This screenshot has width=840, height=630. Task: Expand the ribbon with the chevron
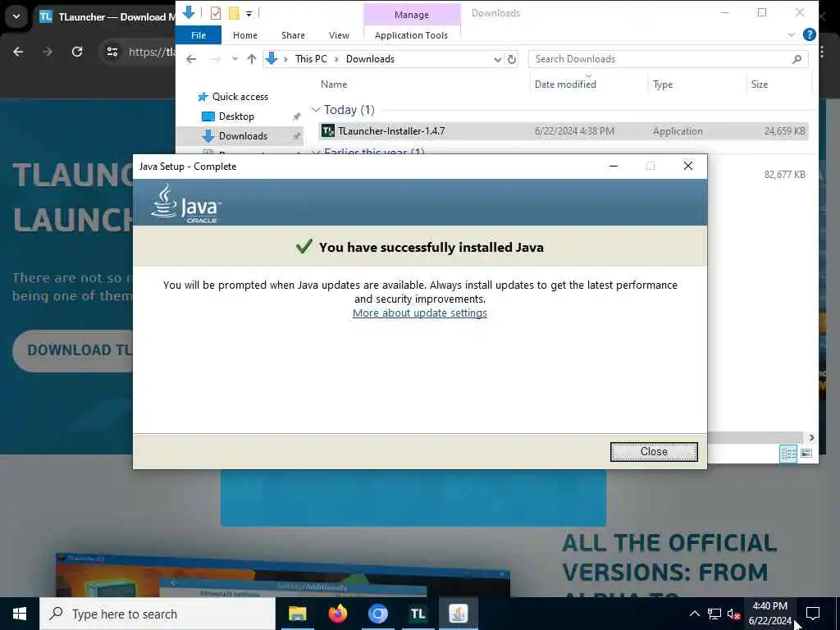[x=792, y=34]
